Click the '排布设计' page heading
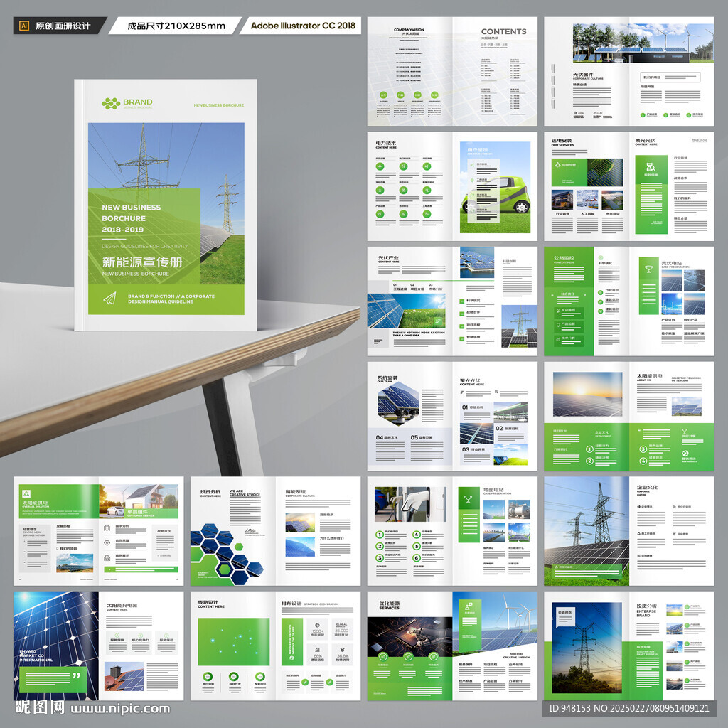Screen dimensions: 728x728 click(x=291, y=604)
